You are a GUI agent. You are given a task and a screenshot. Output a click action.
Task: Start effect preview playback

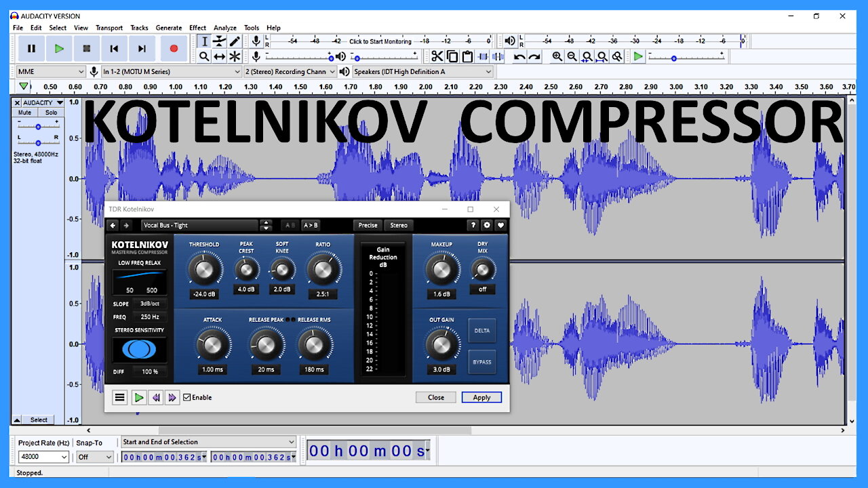tap(138, 398)
